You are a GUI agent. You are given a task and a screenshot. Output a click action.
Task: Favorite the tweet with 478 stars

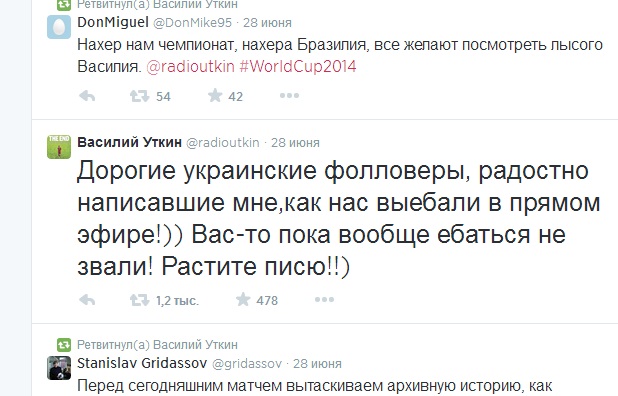point(243,299)
